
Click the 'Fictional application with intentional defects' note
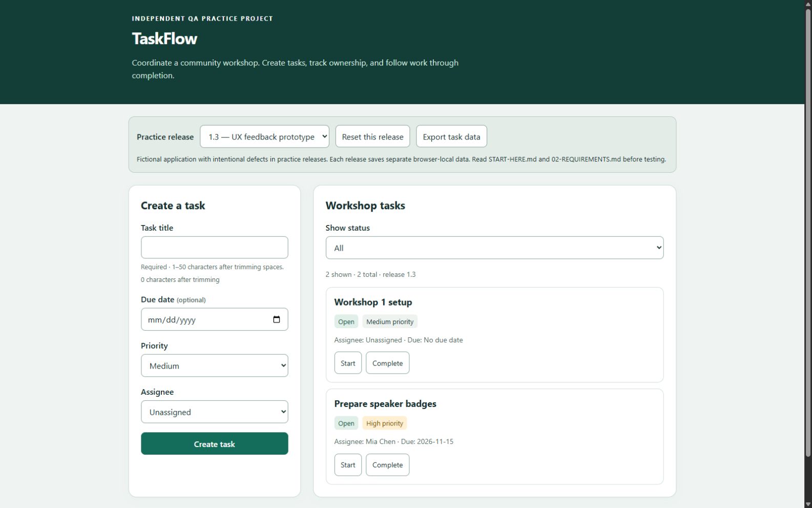(401, 159)
